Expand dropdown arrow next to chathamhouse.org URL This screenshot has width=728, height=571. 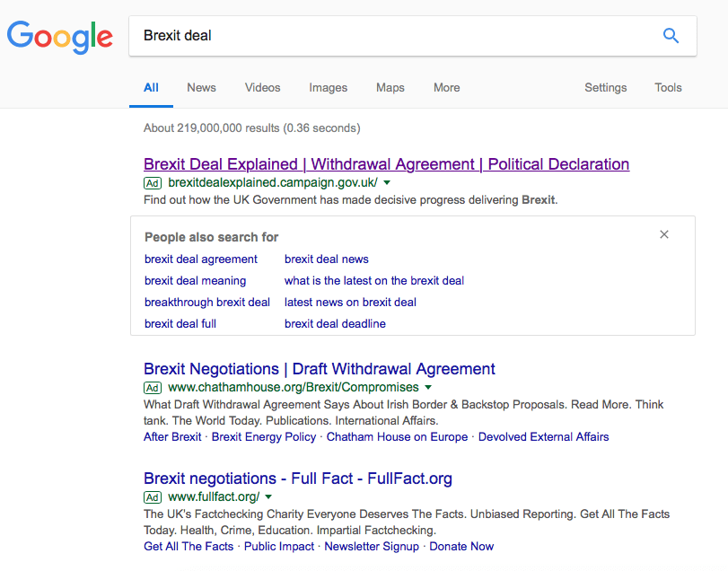428,387
